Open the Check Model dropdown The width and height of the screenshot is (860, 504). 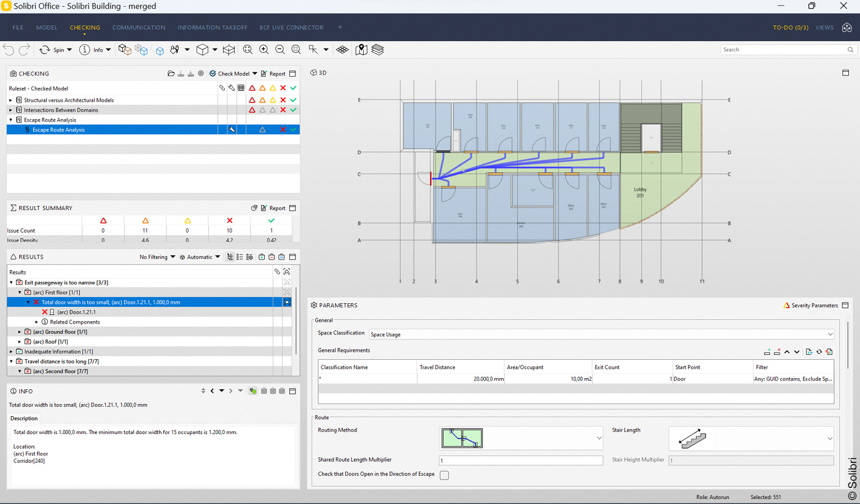pos(254,73)
